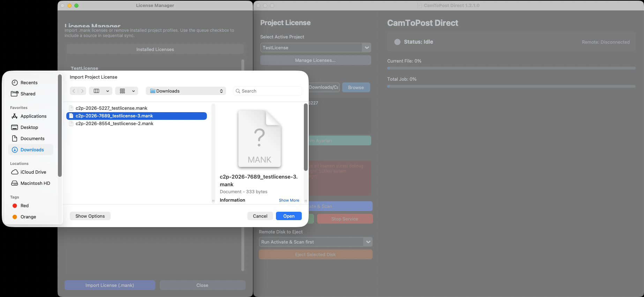644x297 pixels.
Task: Click the magnifying glass search icon
Action: [238, 91]
